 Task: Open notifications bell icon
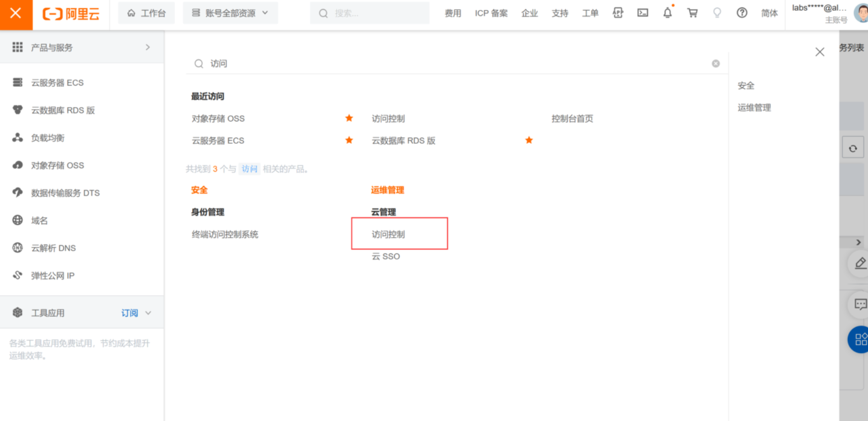(667, 13)
